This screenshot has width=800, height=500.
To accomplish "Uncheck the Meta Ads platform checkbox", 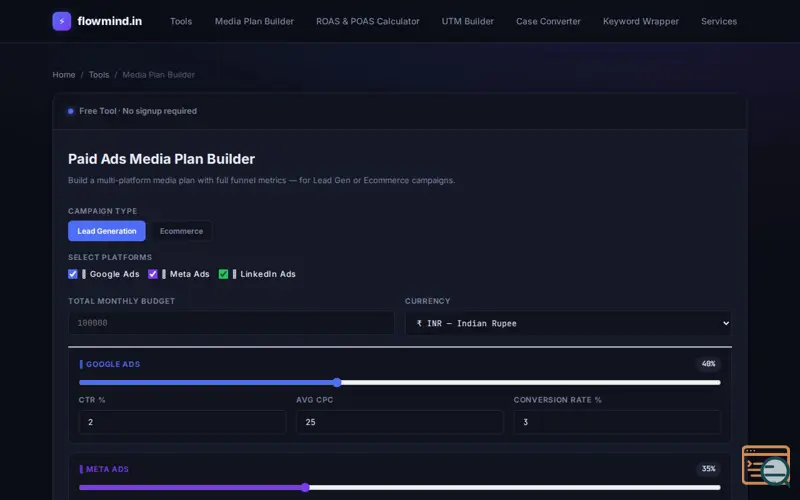I will click(153, 274).
